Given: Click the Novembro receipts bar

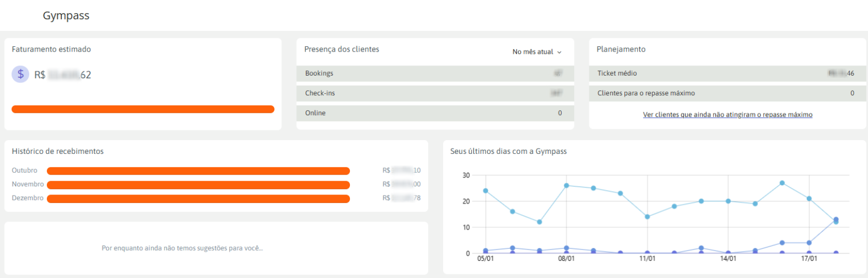Looking at the screenshot, I should click(x=198, y=185).
